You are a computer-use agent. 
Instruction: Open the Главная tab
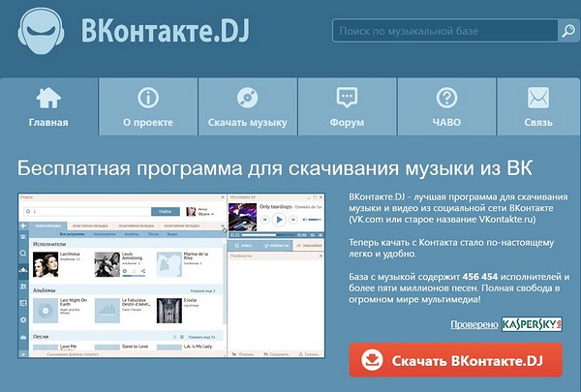click(x=49, y=106)
